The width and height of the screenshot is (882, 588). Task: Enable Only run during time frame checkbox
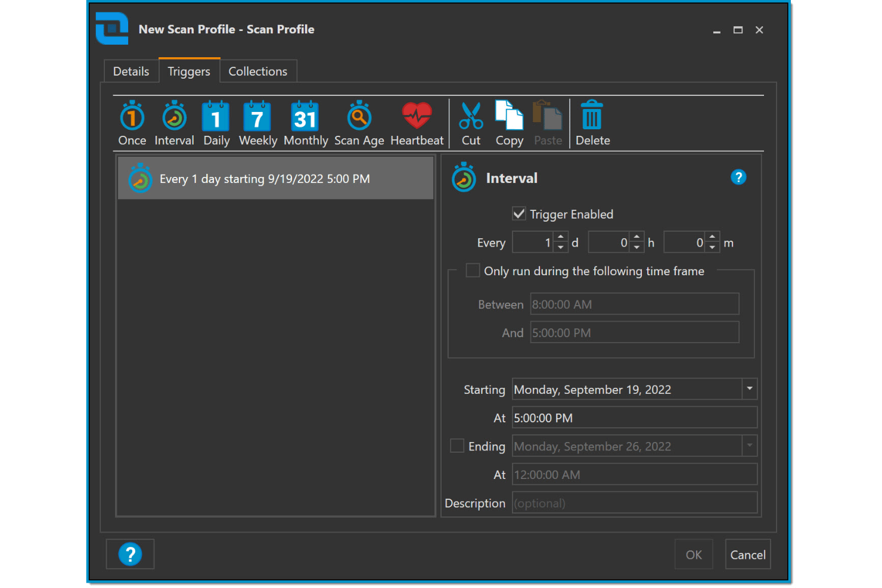pos(473,270)
